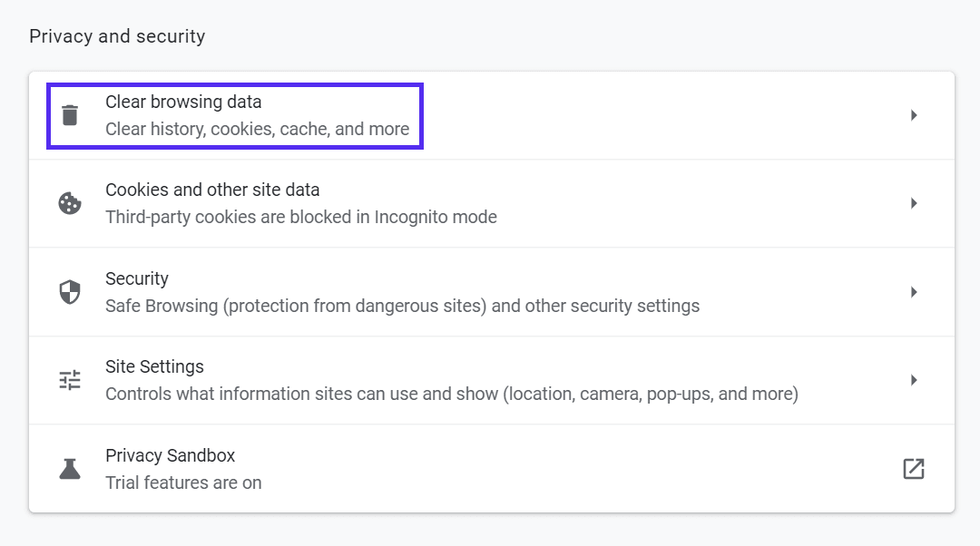
Task: Click the text Trial features are on
Action: click(x=183, y=483)
